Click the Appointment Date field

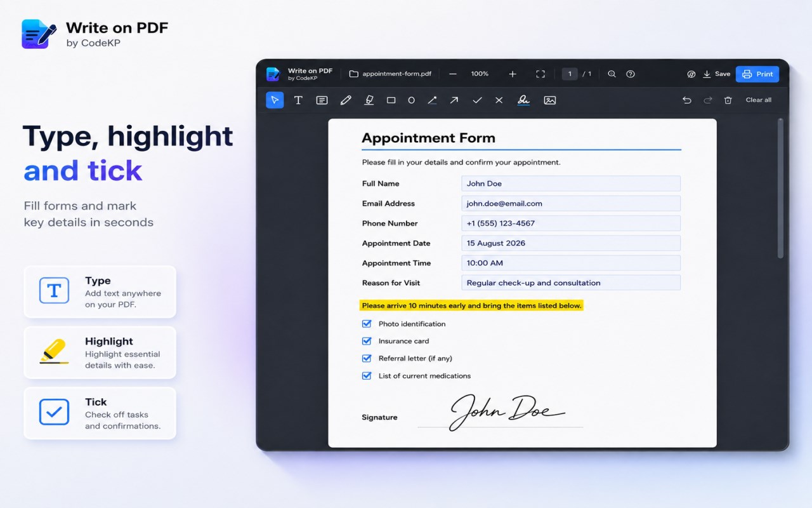click(571, 243)
